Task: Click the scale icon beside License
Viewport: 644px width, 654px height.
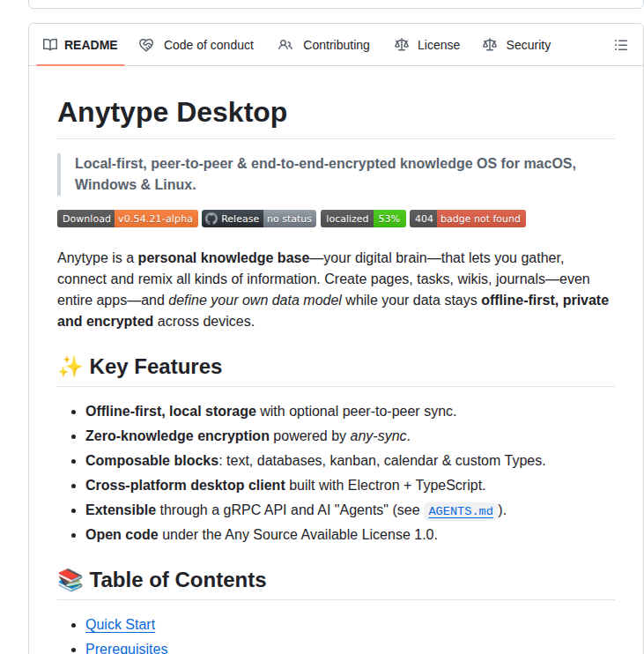Action: 402,45
